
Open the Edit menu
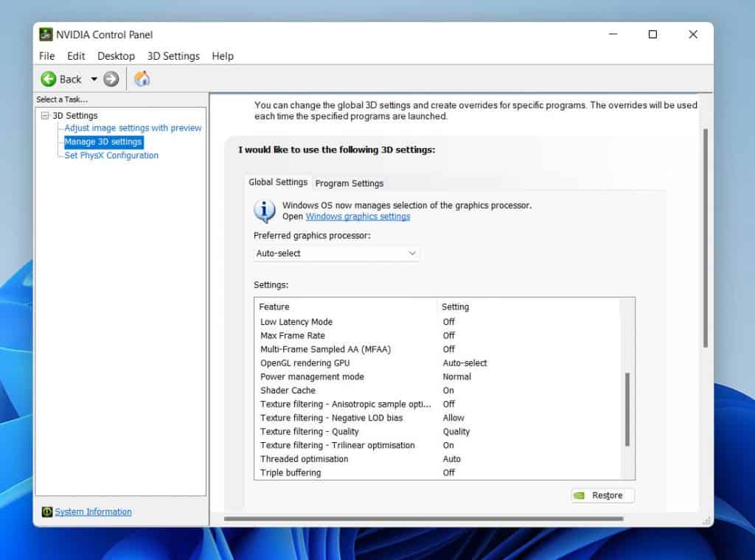76,56
